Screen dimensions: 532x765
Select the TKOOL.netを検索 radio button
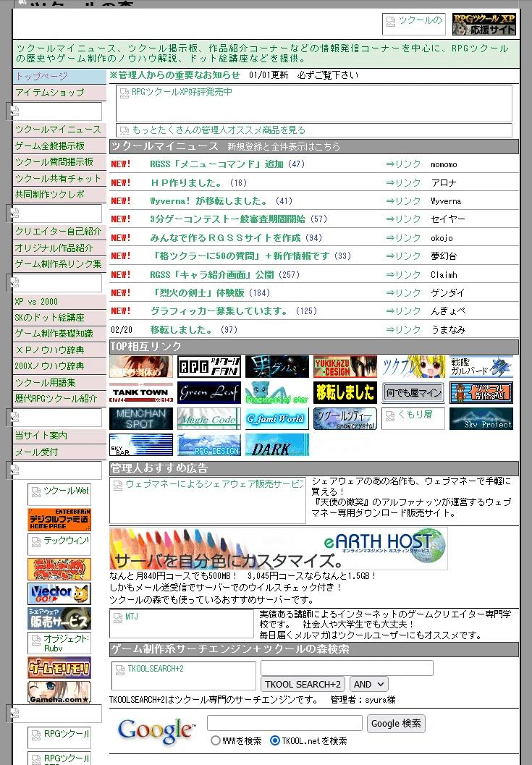275,740
